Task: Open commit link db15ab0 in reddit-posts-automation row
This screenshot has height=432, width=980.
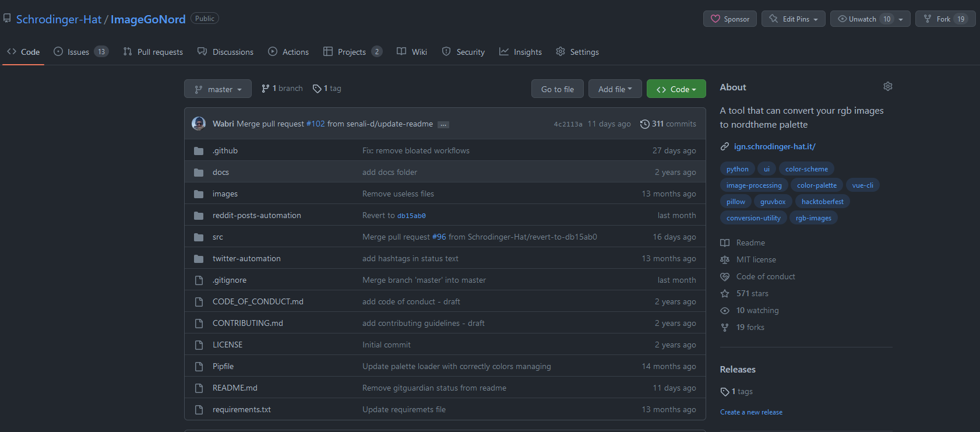Action: click(411, 216)
